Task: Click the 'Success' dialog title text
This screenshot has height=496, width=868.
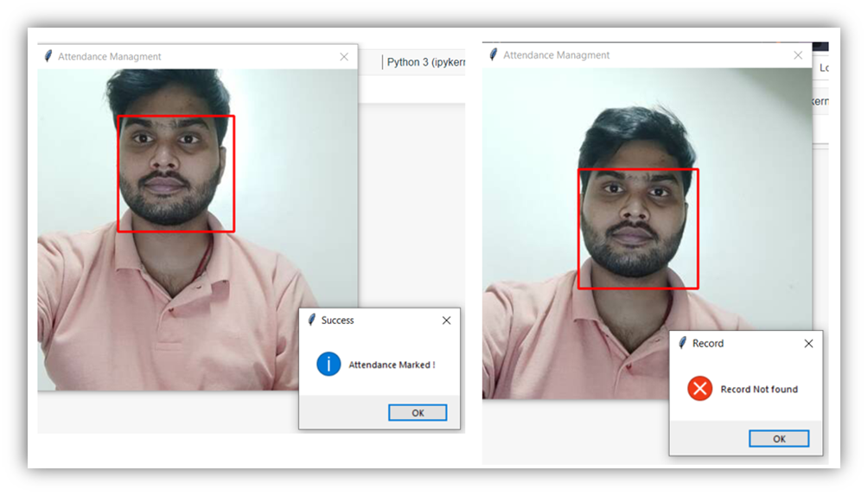Action: (337, 321)
